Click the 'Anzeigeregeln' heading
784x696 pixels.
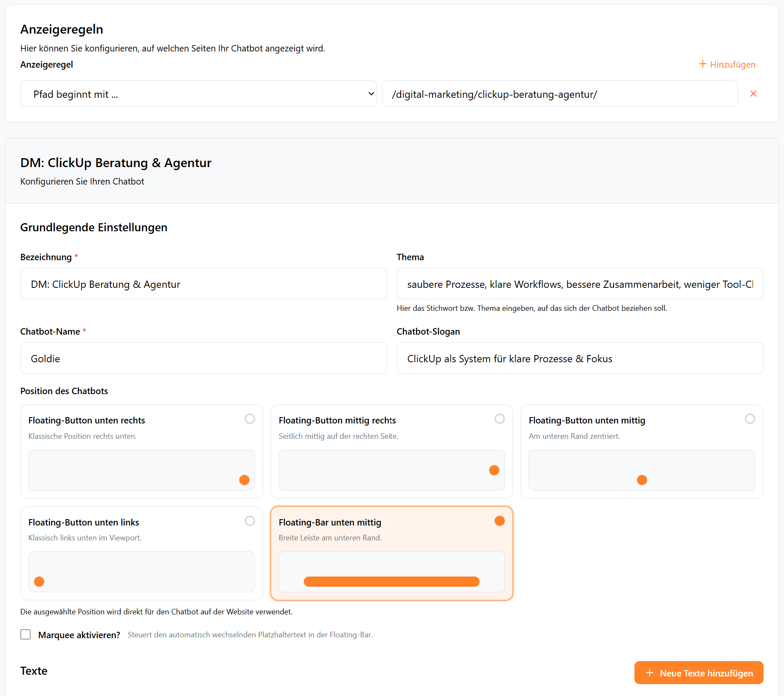(x=62, y=29)
